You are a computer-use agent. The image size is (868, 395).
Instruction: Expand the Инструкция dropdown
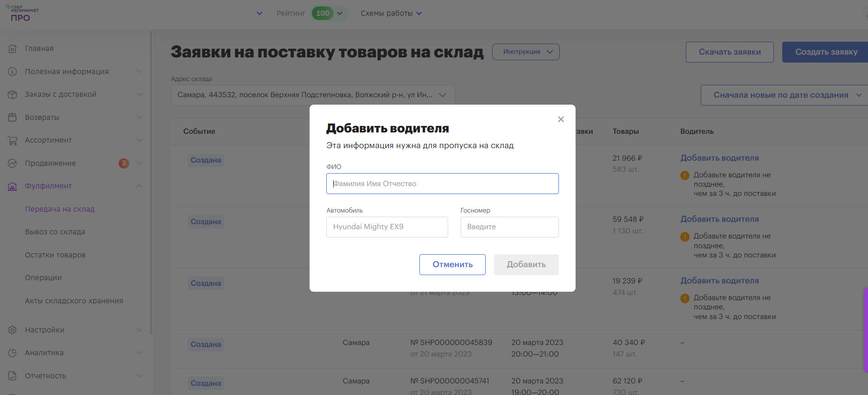pos(526,52)
